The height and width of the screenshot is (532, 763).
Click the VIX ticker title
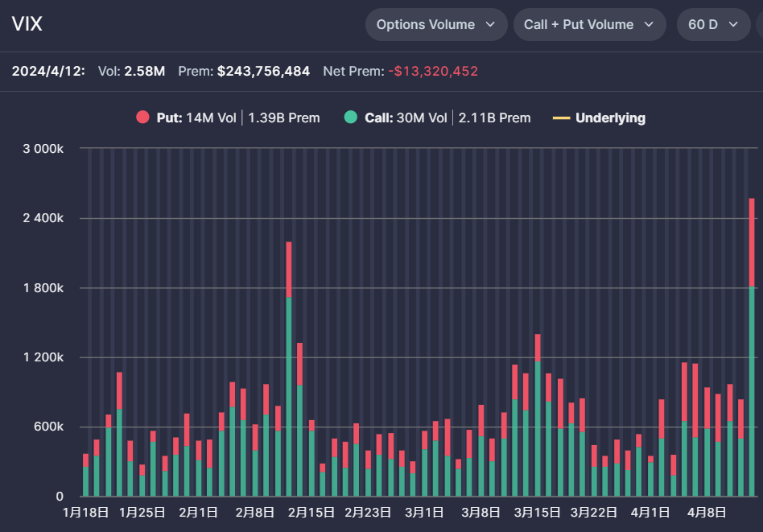tap(27, 24)
